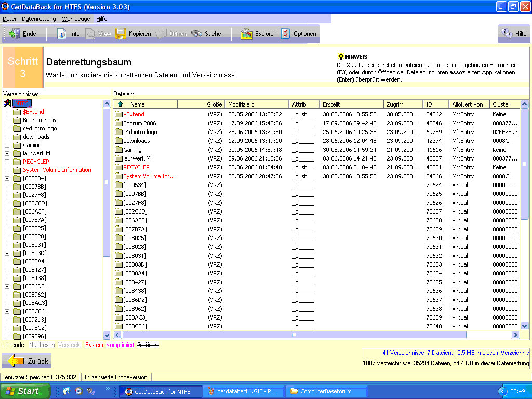532x399 pixels.
Task: Click folder icon of c4d intro logo in file list
Action: click(x=118, y=131)
